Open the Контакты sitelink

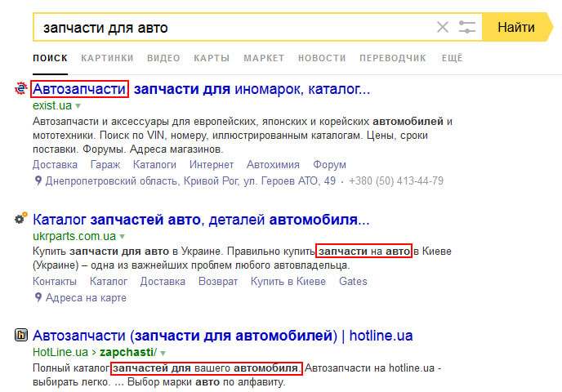55,281
